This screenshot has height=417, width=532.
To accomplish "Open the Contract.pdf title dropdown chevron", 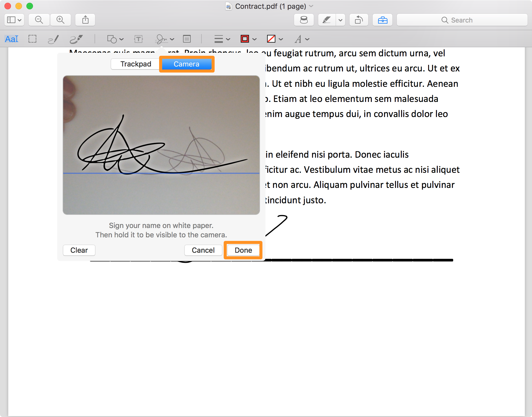I will click(311, 6).
